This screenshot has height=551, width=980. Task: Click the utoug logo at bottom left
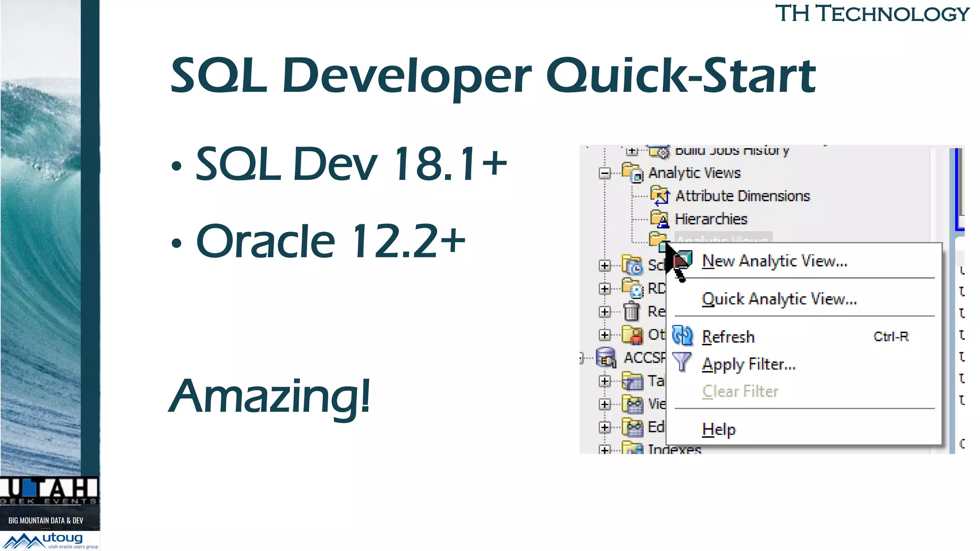pyautogui.click(x=50, y=541)
